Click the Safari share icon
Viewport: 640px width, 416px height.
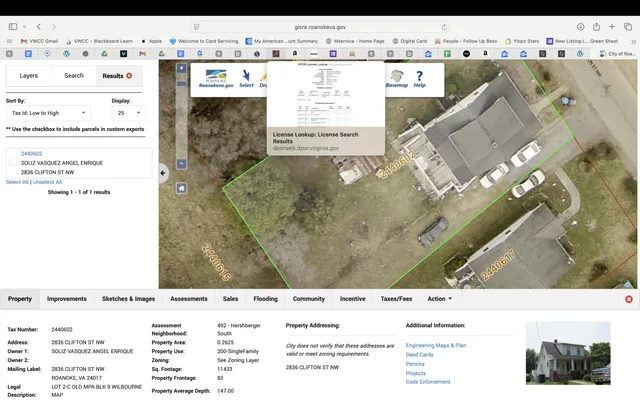(597, 27)
